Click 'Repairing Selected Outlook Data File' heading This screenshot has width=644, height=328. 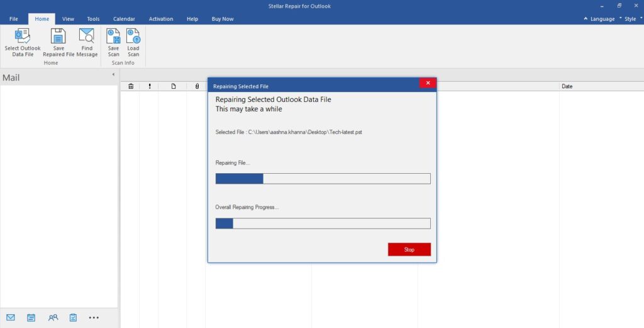pos(273,99)
